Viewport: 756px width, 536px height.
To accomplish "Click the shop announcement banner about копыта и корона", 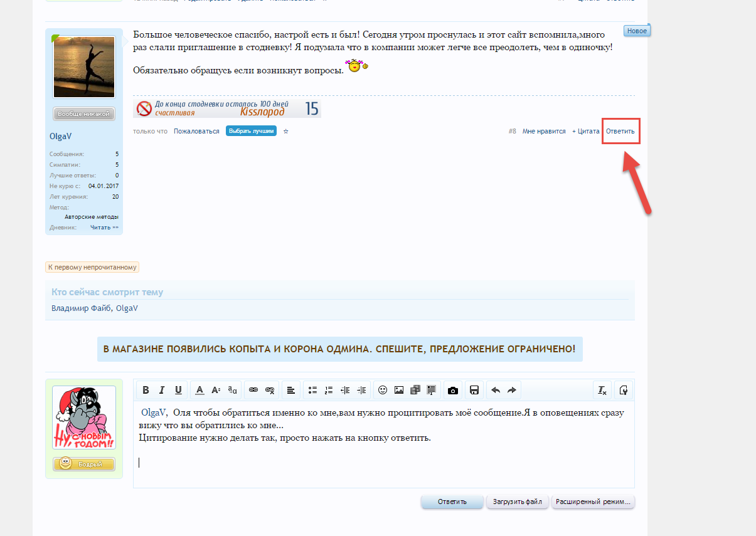I will [x=339, y=349].
